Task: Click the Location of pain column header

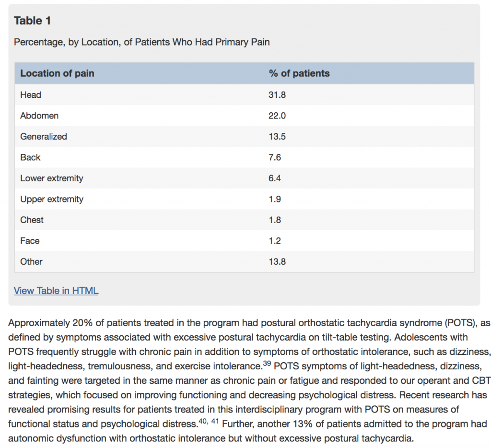Action: 57,73
